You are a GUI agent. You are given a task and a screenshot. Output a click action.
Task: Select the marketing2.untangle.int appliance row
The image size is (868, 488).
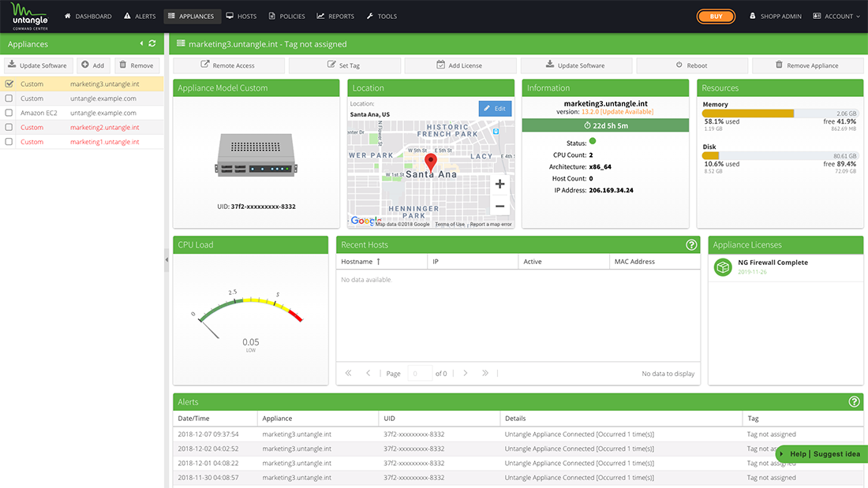(x=82, y=127)
